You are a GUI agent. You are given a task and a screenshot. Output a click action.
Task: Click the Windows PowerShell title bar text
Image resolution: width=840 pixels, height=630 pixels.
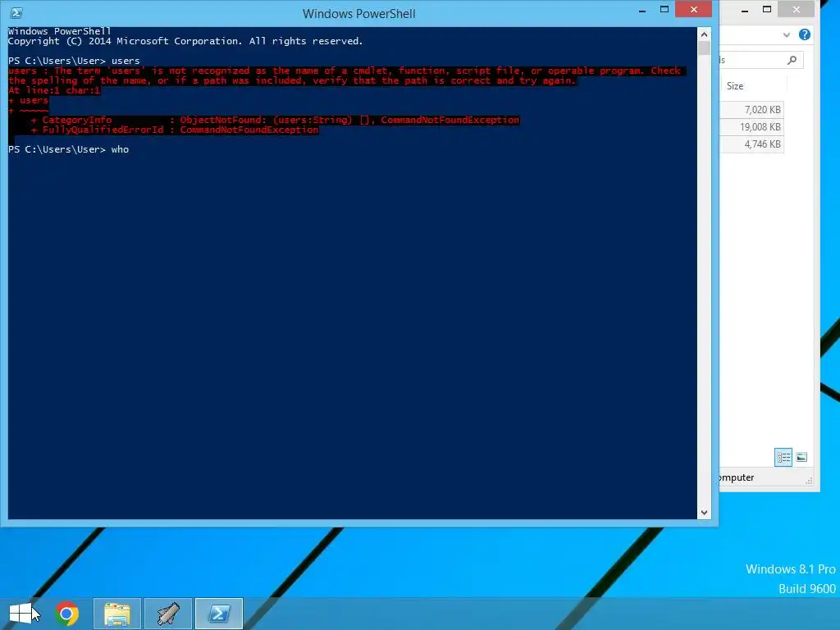(x=359, y=13)
